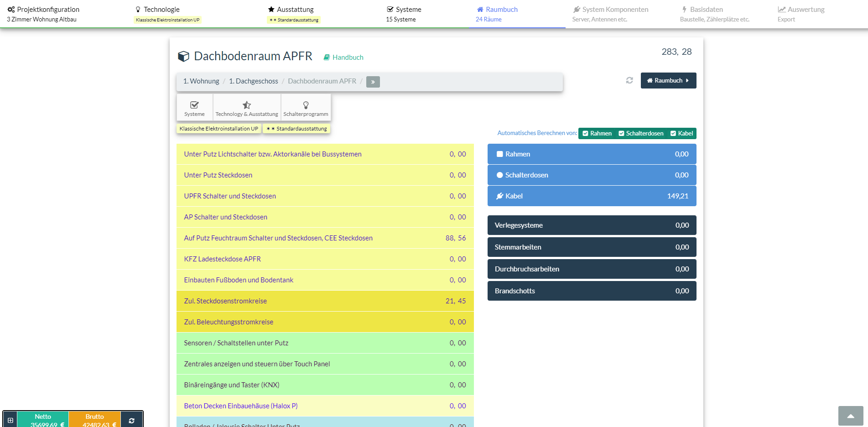Click the refresh icon beside Raumbuch button
This screenshot has height=427, width=868.
[x=629, y=80]
